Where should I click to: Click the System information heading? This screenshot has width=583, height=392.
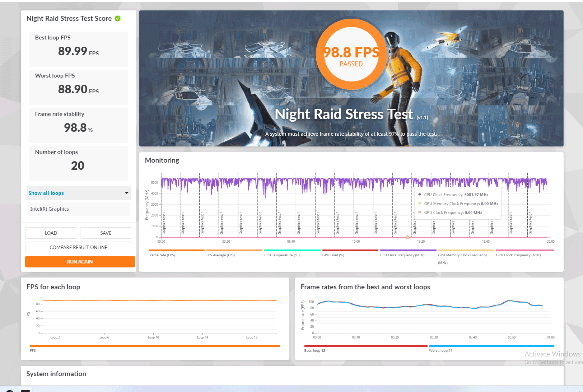click(56, 374)
